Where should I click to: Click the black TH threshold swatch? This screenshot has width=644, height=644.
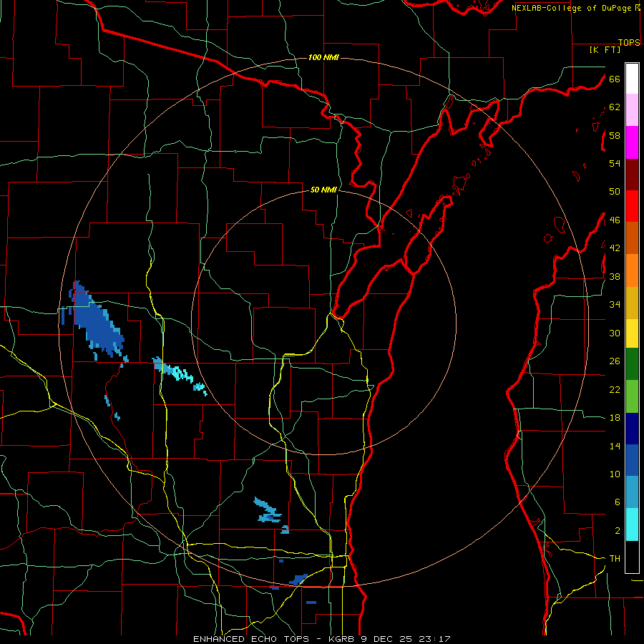(632, 557)
